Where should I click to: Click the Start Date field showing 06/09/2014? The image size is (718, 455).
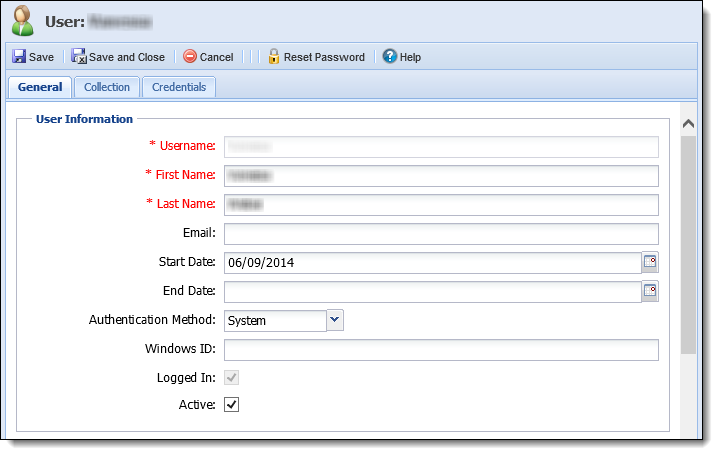pyautogui.click(x=433, y=263)
